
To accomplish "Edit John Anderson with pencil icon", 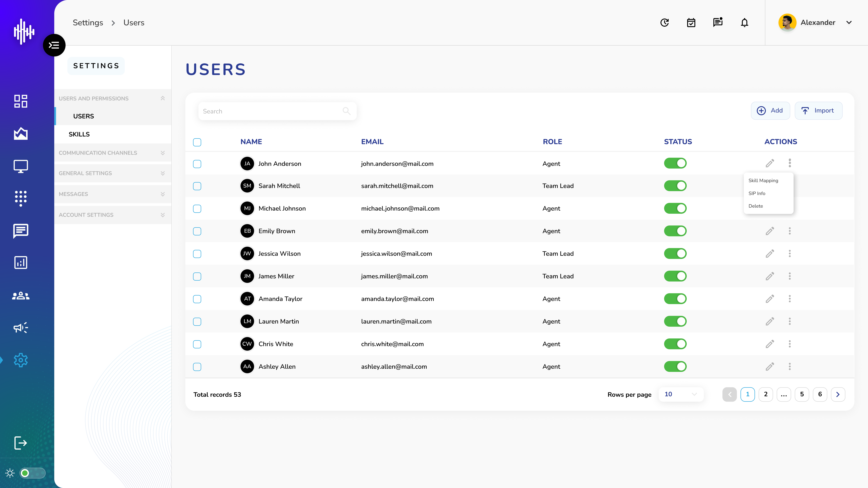I will [x=770, y=163].
